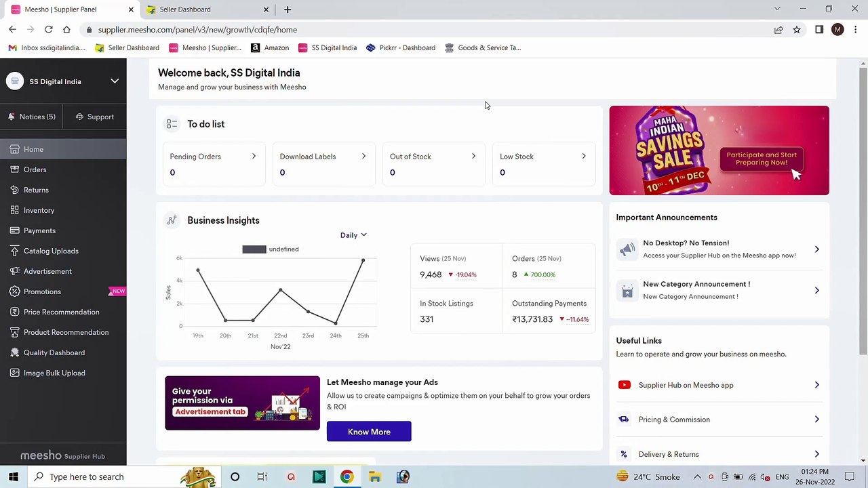Viewport: 868px width, 488px height.
Task: Click the share page icon in address bar
Action: 778,30
